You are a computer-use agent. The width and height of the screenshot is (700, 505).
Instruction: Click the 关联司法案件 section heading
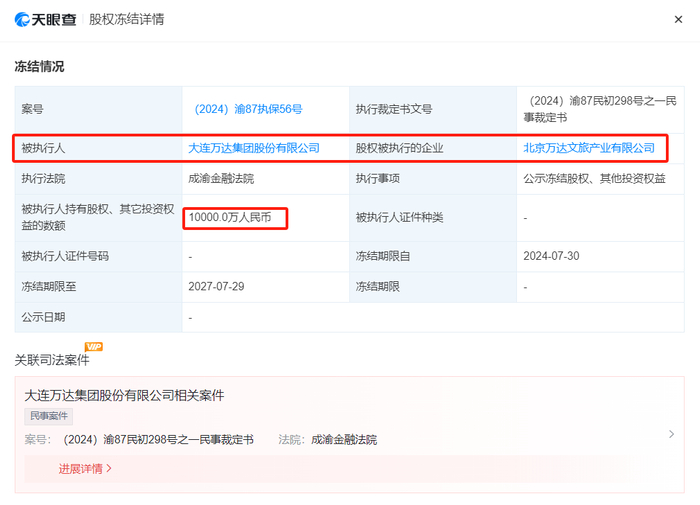(52, 360)
